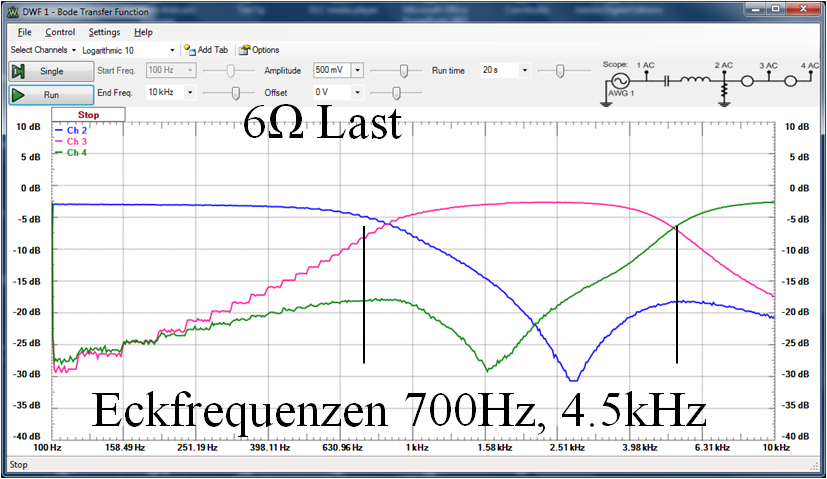The height and width of the screenshot is (479, 827).
Task: Click the resistor symbol in circuit diagram
Action: 722,90
